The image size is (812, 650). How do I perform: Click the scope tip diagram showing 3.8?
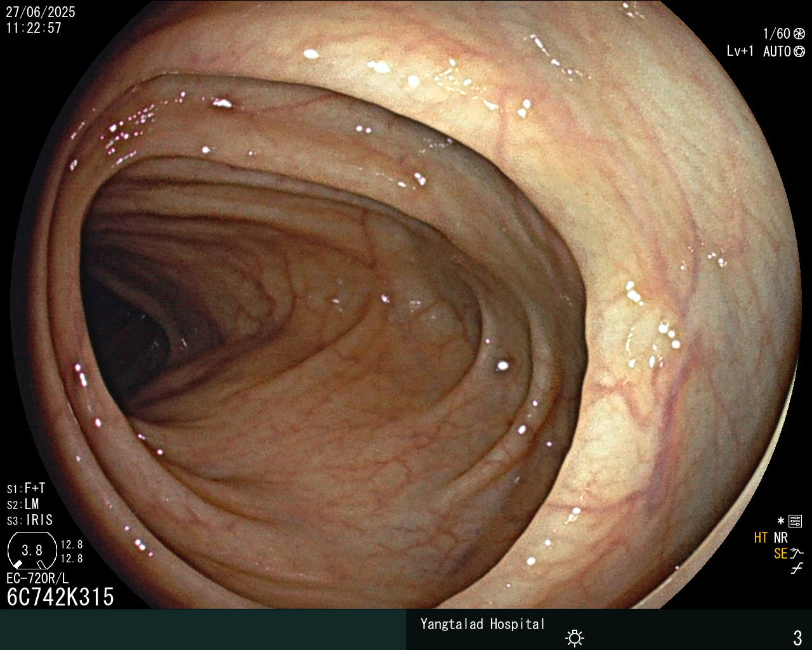pyautogui.click(x=32, y=550)
